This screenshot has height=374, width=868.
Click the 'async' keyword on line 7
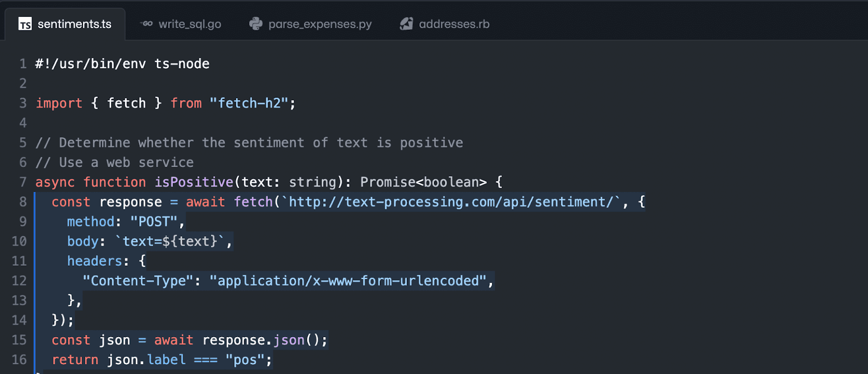click(x=55, y=182)
